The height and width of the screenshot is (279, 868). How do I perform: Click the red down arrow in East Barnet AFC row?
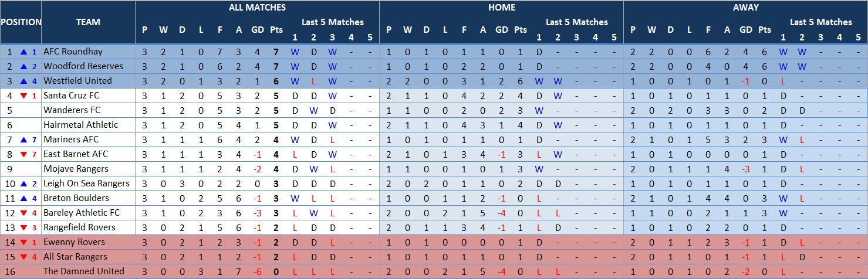(24, 154)
